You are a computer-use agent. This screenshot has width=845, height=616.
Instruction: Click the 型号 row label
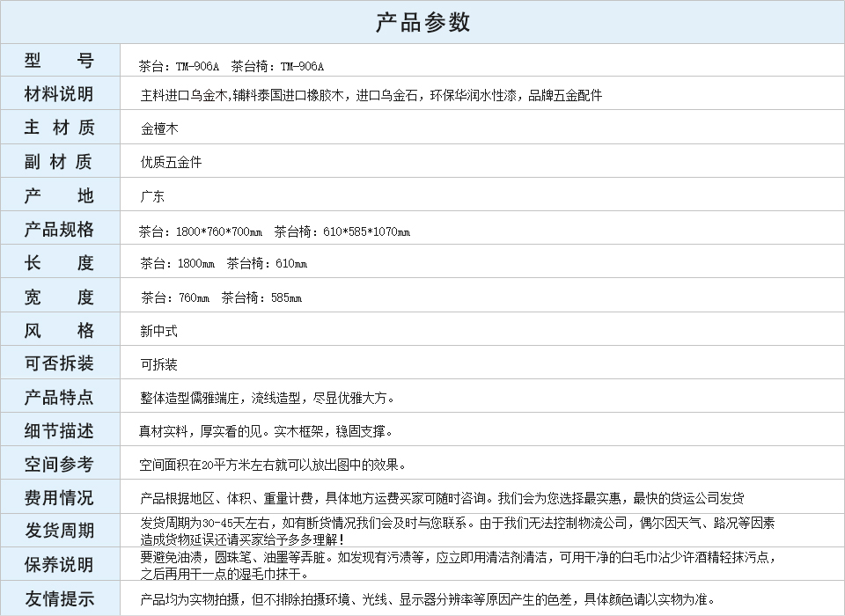(59, 61)
